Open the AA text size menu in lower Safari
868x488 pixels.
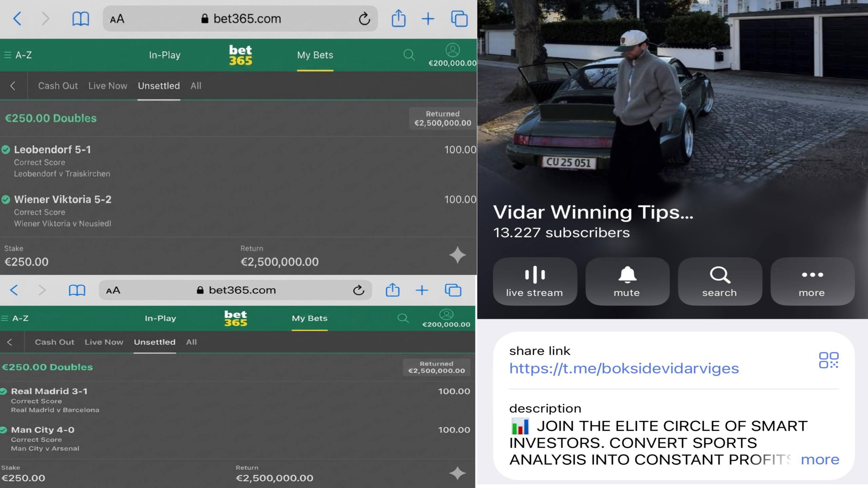coord(113,290)
